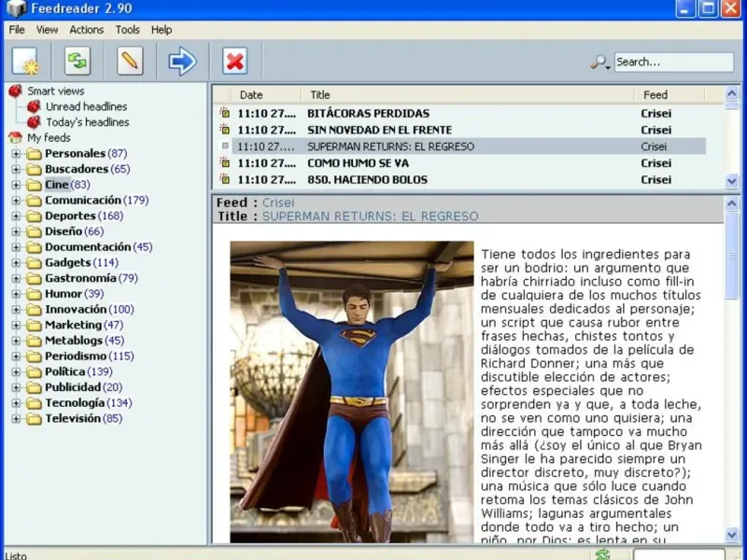
Task: Select the Smart views root node
Action: pos(55,91)
